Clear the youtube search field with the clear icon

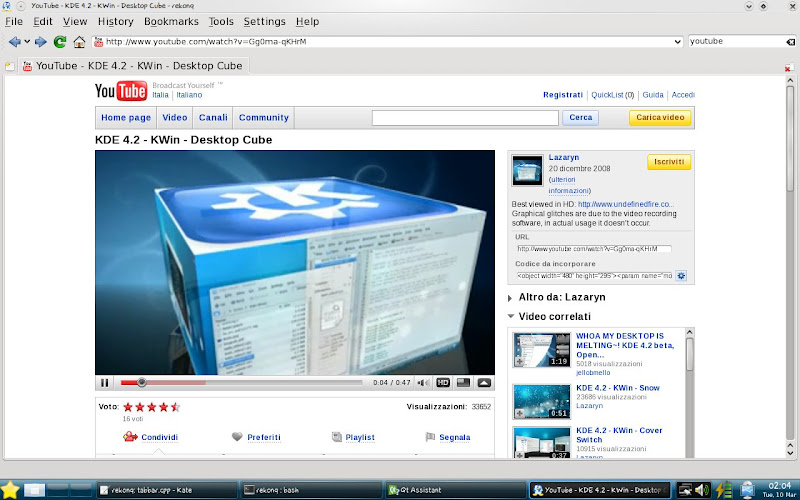(790, 42)
